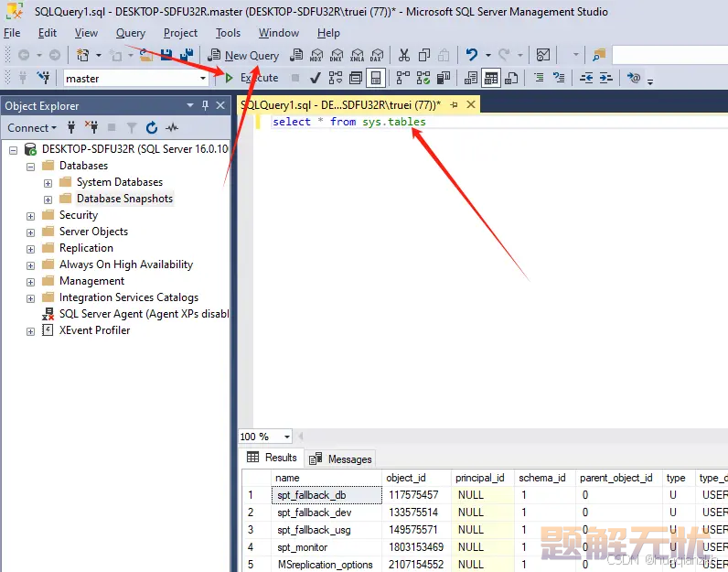The width and height of the screenshot is (728, 572).
Task: Select the spt_monitor cell
Action: [327, 547]
